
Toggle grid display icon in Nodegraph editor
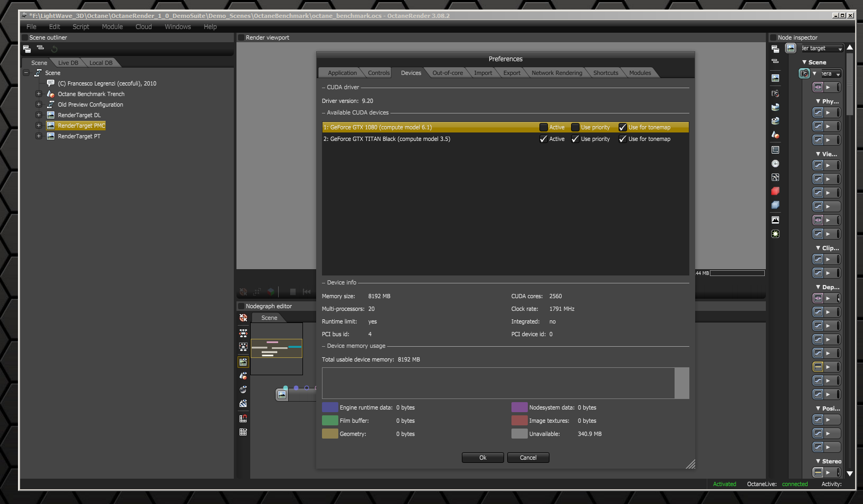pos(243,432)
